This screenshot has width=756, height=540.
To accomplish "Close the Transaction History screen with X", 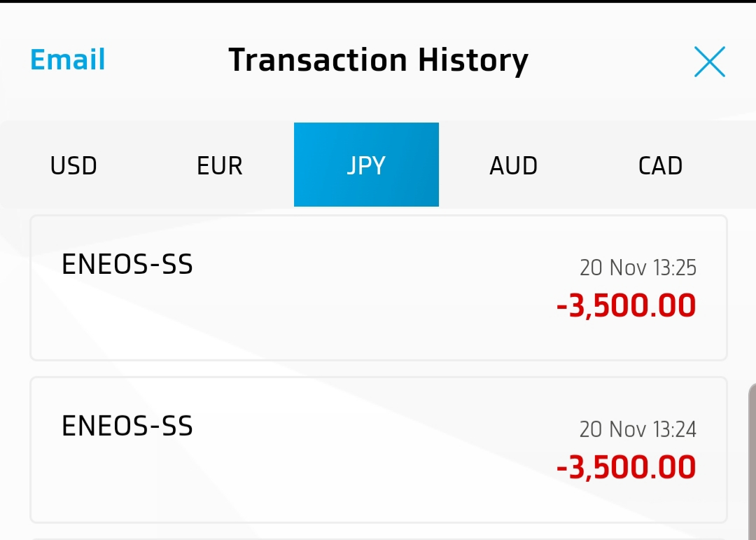I will coord(709,62).
